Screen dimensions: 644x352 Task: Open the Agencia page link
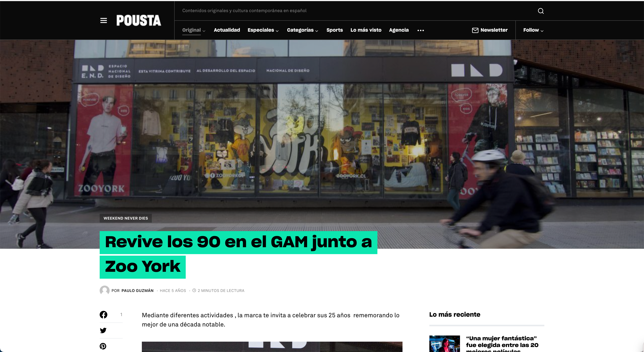pyautogui.click(x=399, y=30)
